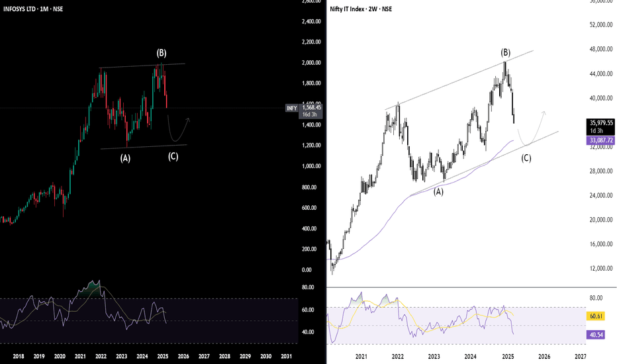
Task: Click the 48,000.00 price axis label
Action: coord(601,49)
